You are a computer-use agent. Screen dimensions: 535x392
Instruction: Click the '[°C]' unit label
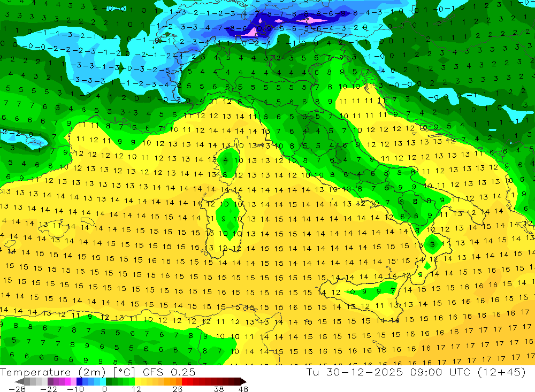point(124,372)
